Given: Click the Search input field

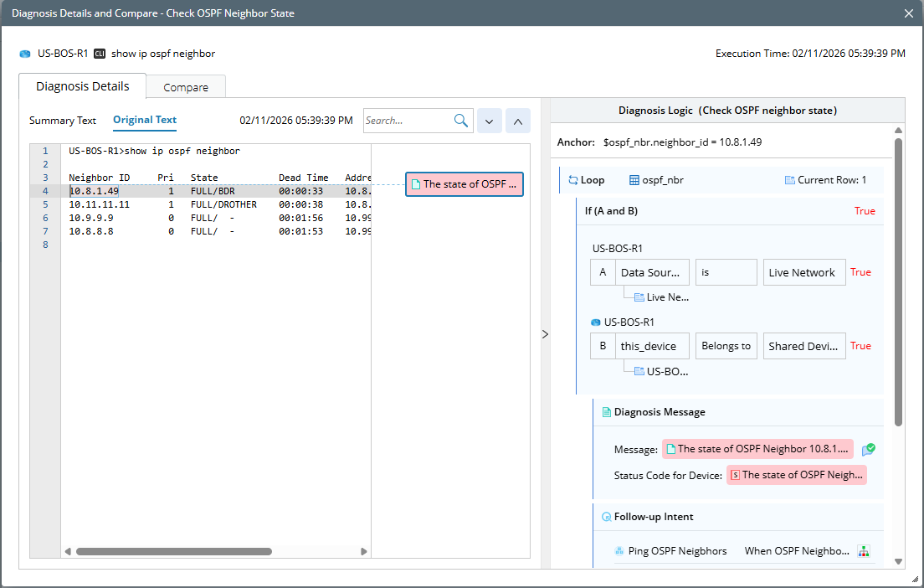Looking at the screenshot, I should click(x=408, y=121).
